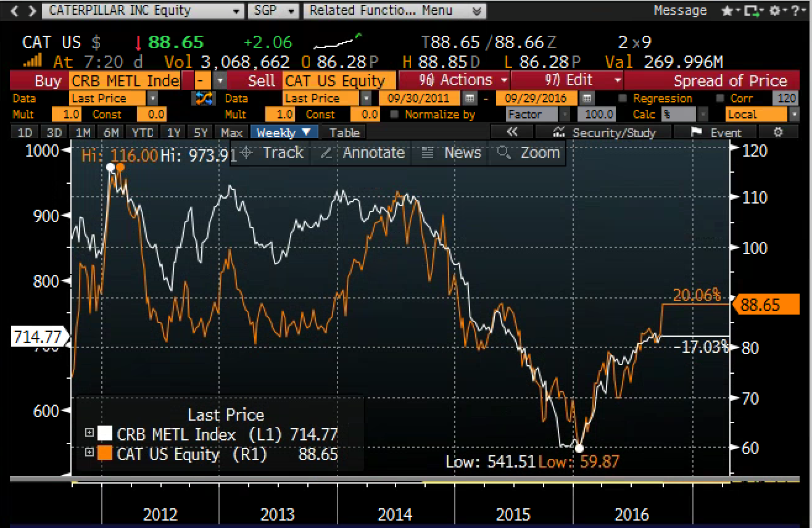The height and width of the screenshot is (528, 812).
Task: Click the low point marker dot on chart
Action: [579, 448]
